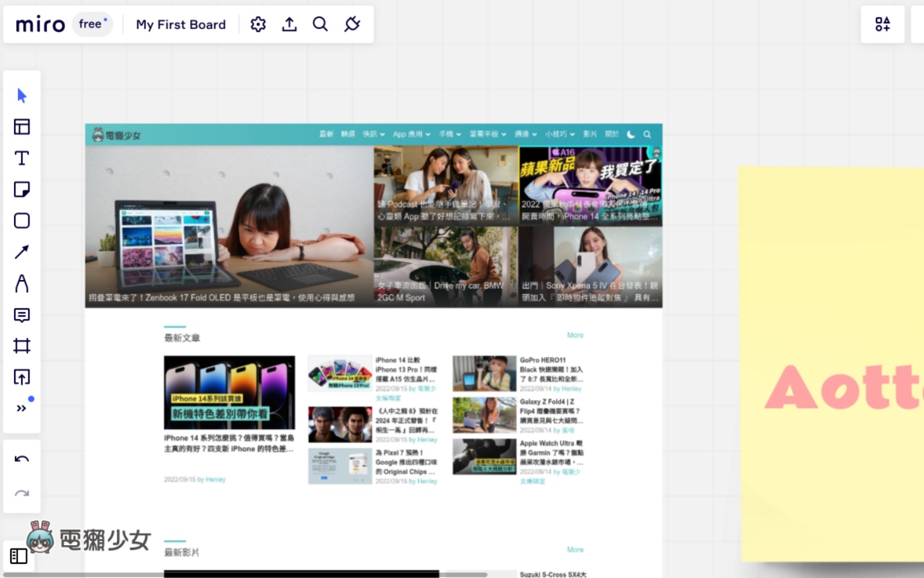This screenshot has width=924, height=578.
Task: Click the export board upload icon
Action: [289, 24]
